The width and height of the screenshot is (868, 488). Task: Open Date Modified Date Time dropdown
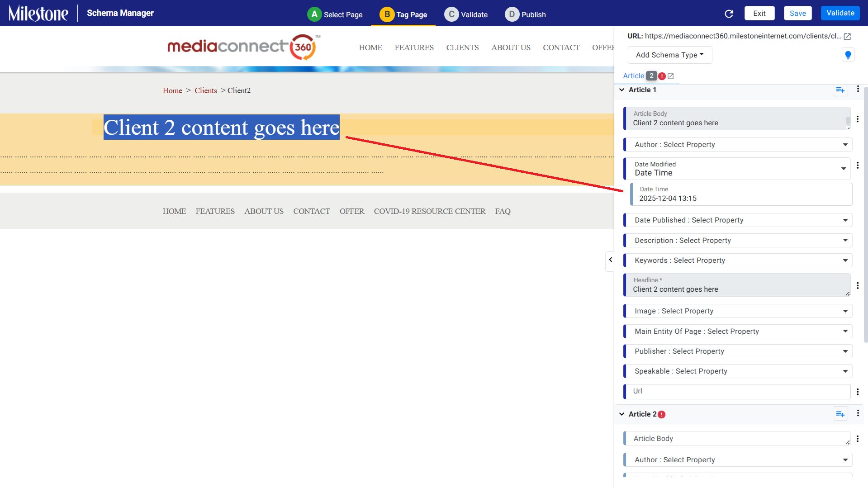pyautogui.click(x=738, y=169)
